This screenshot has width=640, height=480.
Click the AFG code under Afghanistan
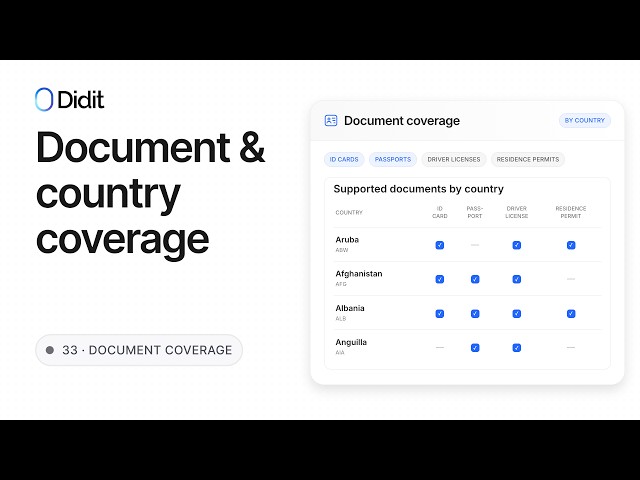[341, 284]
